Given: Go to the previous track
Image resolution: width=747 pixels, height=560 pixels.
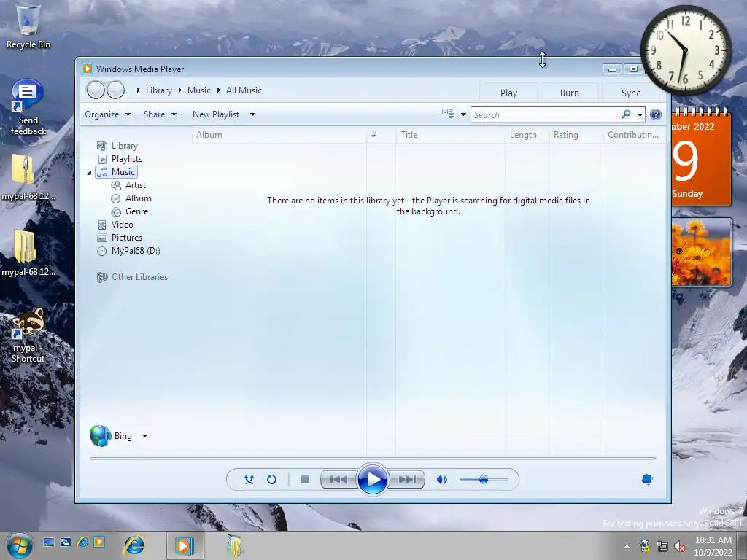Looking at the screenshot, I should (338, 480).
